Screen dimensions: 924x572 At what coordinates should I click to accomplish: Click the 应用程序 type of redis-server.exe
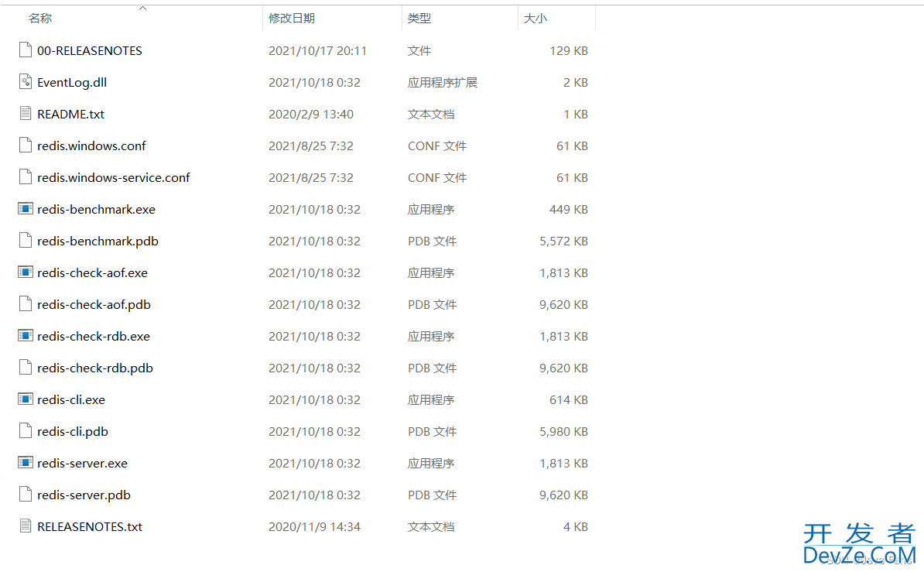[x=431, y=464]
